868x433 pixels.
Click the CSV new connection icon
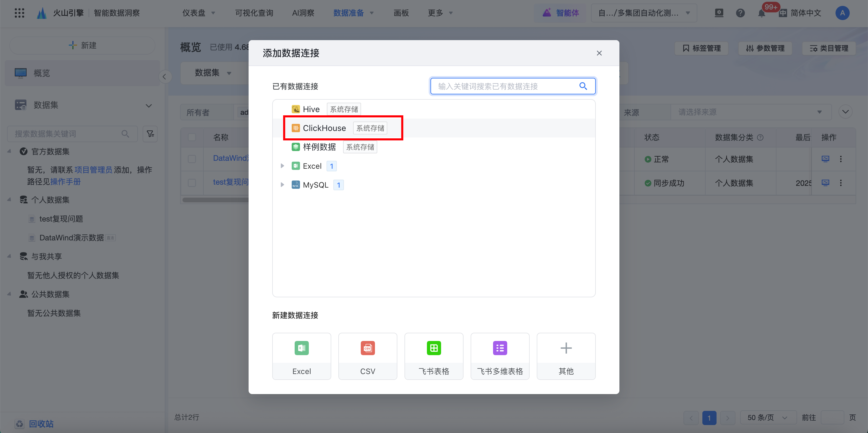coord(367,348)
